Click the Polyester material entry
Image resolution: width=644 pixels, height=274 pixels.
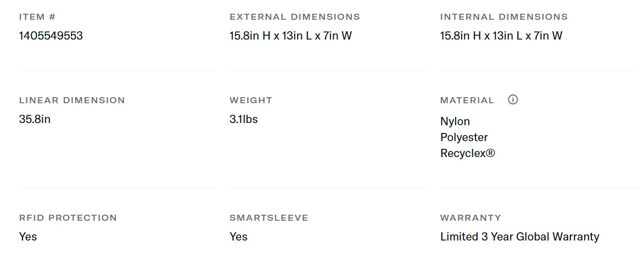tap(464, 137)
